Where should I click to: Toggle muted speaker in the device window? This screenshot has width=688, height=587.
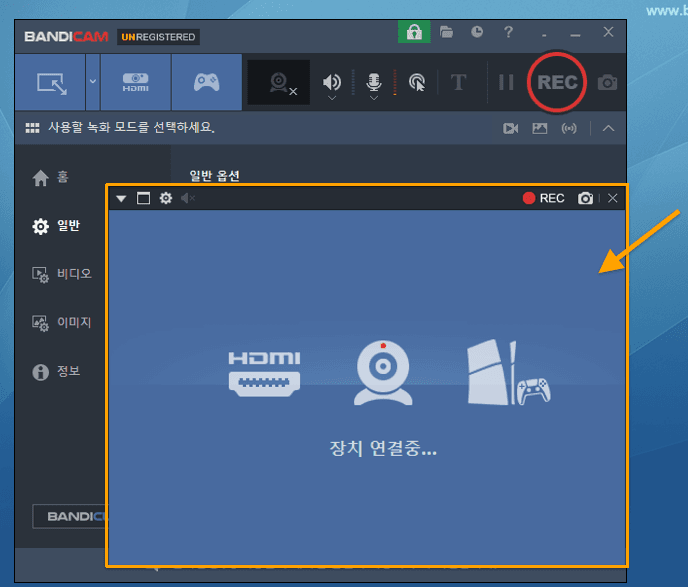[188, 198]
